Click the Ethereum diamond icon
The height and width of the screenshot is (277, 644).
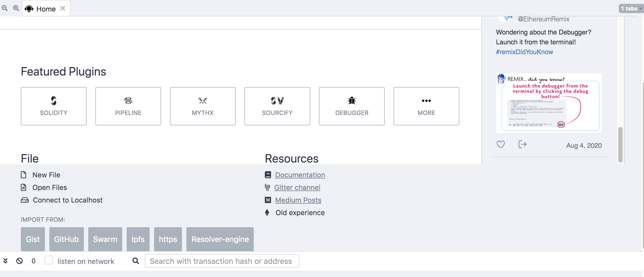click(x=267, y=212)
